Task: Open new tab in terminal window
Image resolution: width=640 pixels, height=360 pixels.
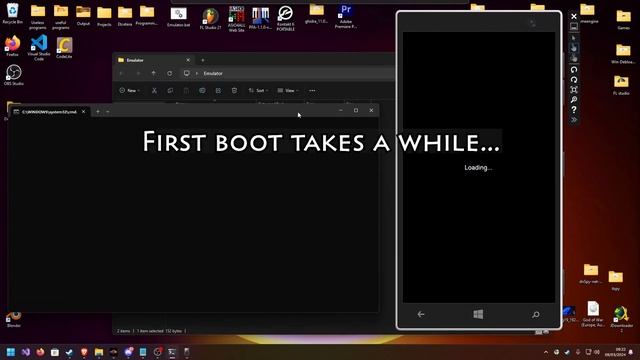Action: click(98, 111)
